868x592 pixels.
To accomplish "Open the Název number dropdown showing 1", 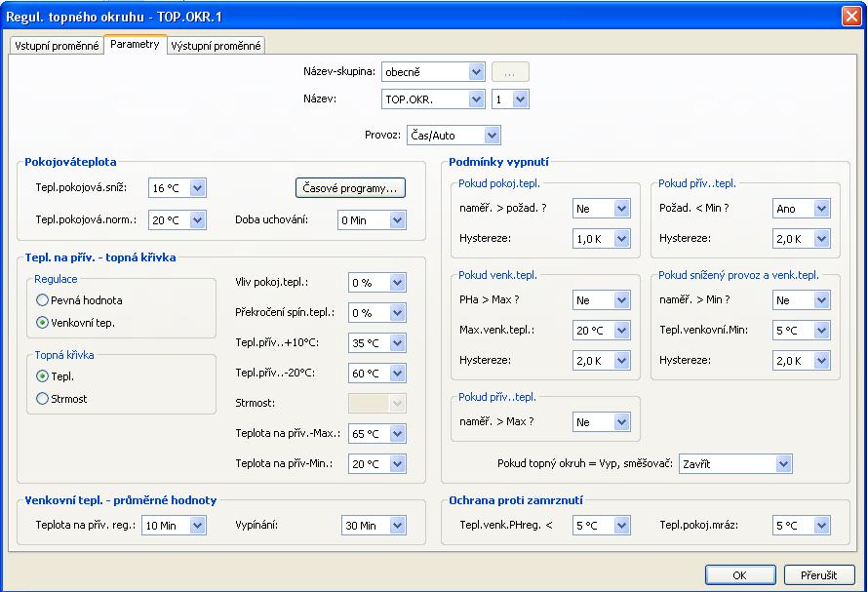I will click(x=510, y=99).
